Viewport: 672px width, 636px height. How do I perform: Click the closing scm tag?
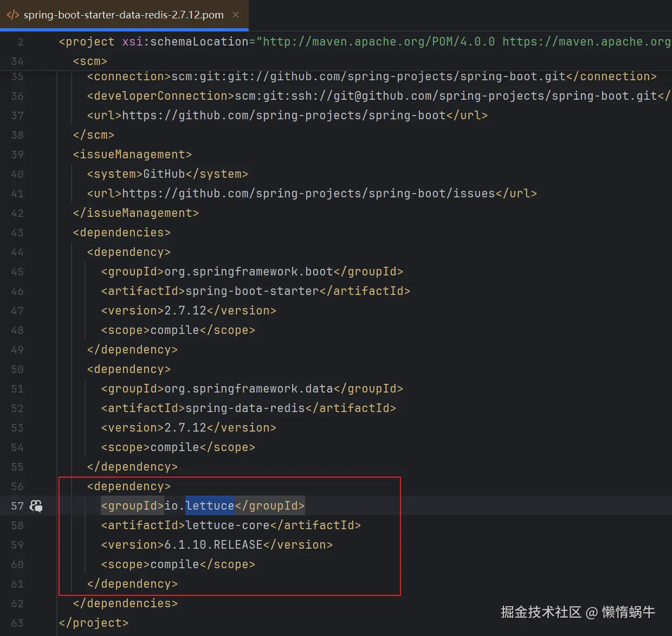point(94,135)
